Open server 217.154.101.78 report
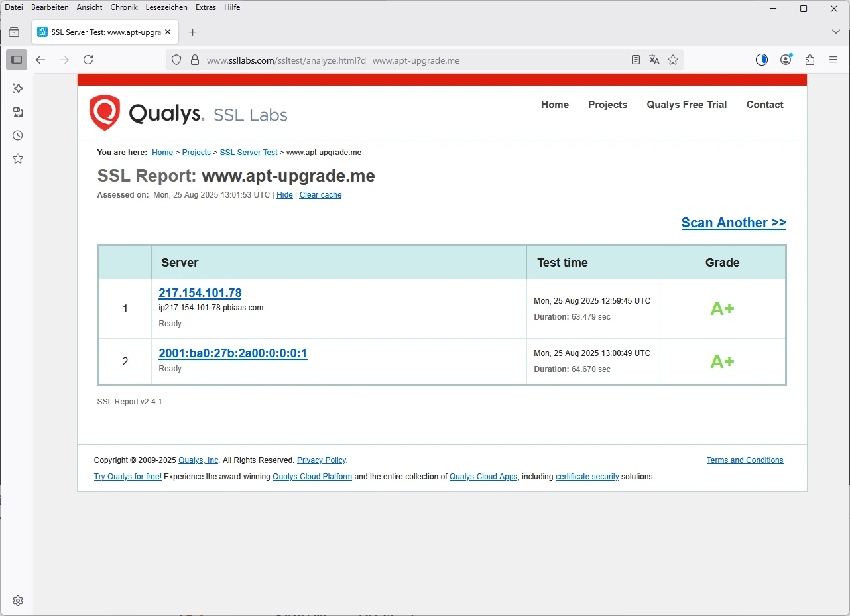Image resolution: width=850 pixels, height=616 pixels. pyautogui.click(x=200, y=293)
